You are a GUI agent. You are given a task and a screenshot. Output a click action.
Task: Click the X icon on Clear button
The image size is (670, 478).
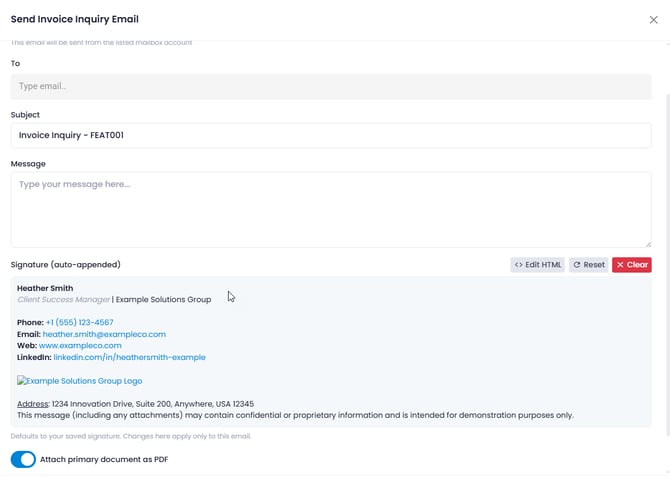coord(620,265)
